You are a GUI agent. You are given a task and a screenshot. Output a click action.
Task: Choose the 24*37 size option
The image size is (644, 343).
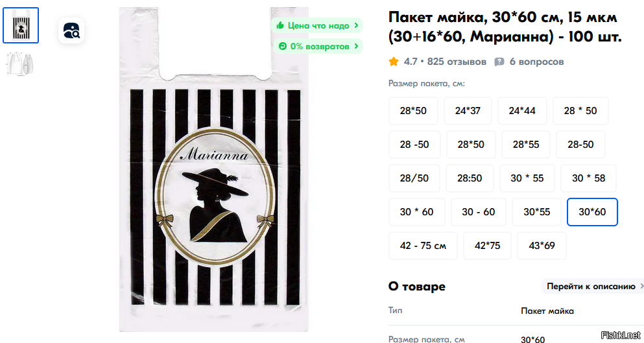click(468, 111)
